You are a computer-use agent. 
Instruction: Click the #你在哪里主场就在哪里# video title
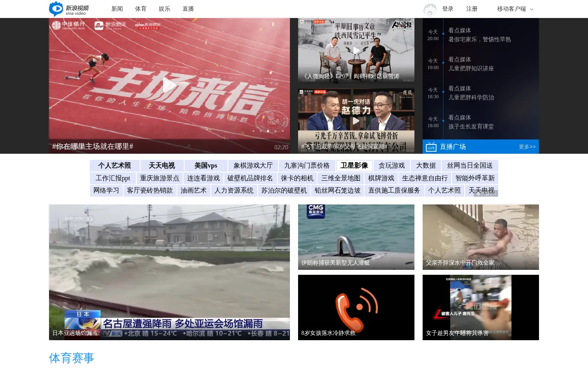click(93, 146)
